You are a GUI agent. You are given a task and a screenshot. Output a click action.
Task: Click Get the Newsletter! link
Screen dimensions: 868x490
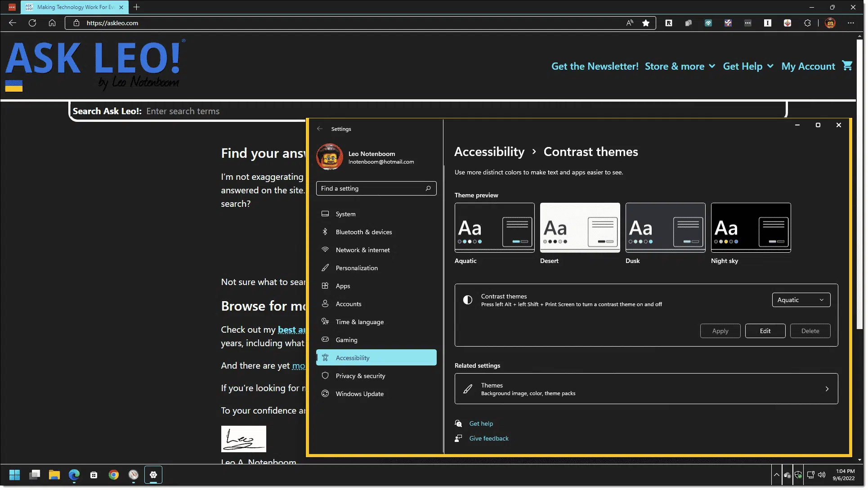click(595, 66)
